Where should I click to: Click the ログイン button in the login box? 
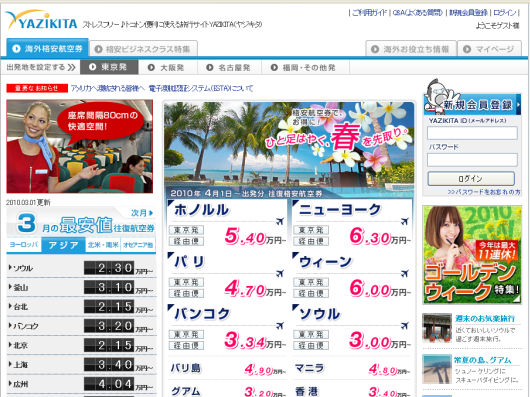coord(471,178)
